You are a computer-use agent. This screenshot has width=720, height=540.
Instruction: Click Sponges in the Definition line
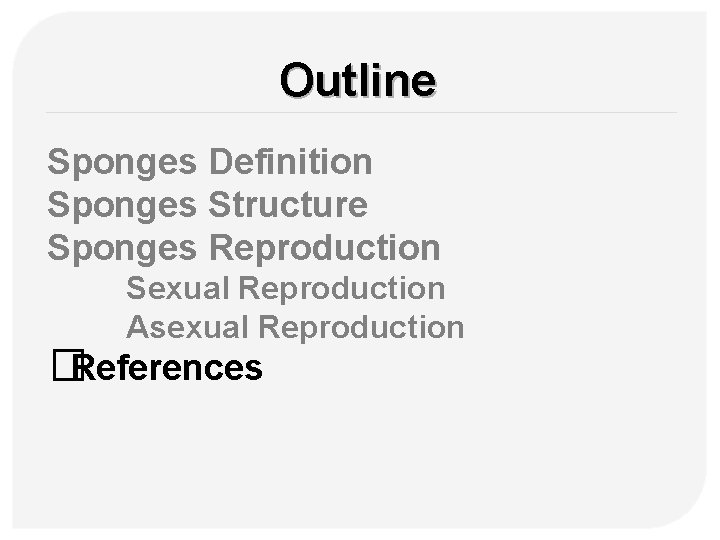click(x=123, y=160)
